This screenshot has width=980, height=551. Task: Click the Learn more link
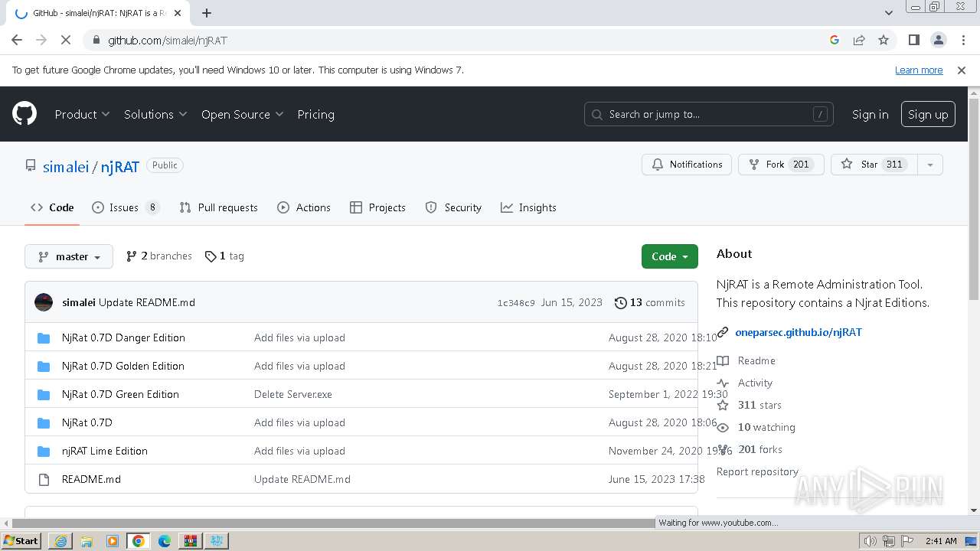919,70
